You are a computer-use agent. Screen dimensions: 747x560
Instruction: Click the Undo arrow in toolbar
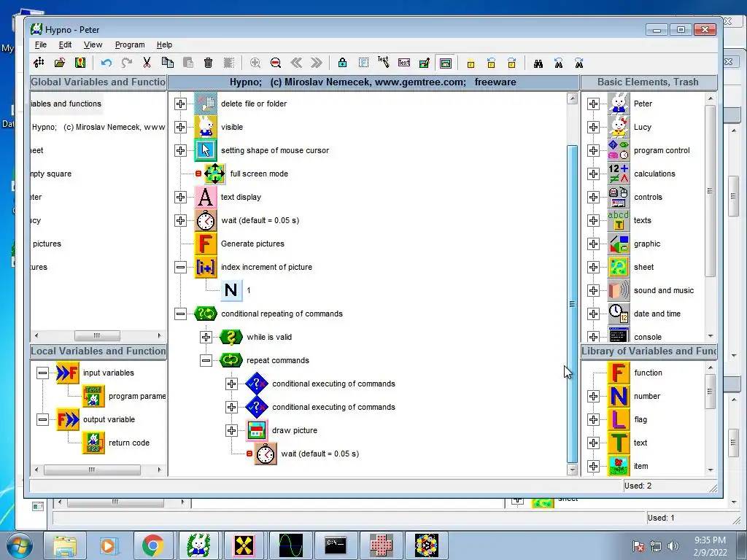107,63
